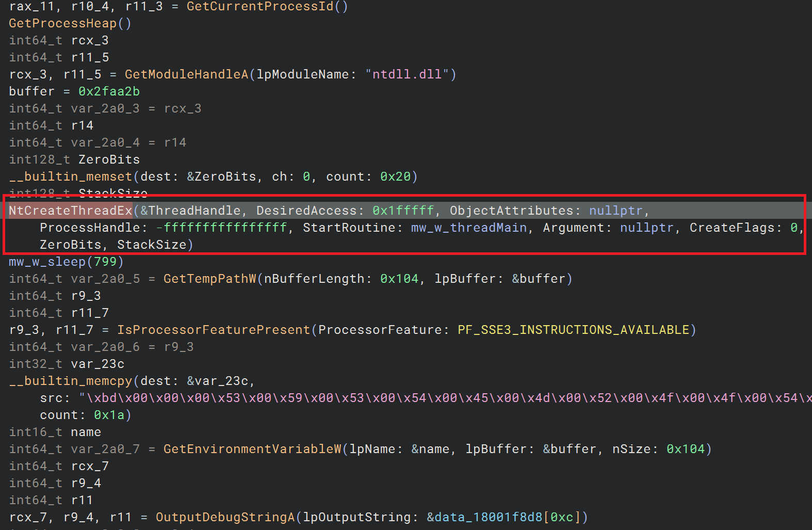Image resolution: width=812 pixels, height=530 pixels.
Task: Open the mw_w_threadMain start routine
Action: [469, 228]
